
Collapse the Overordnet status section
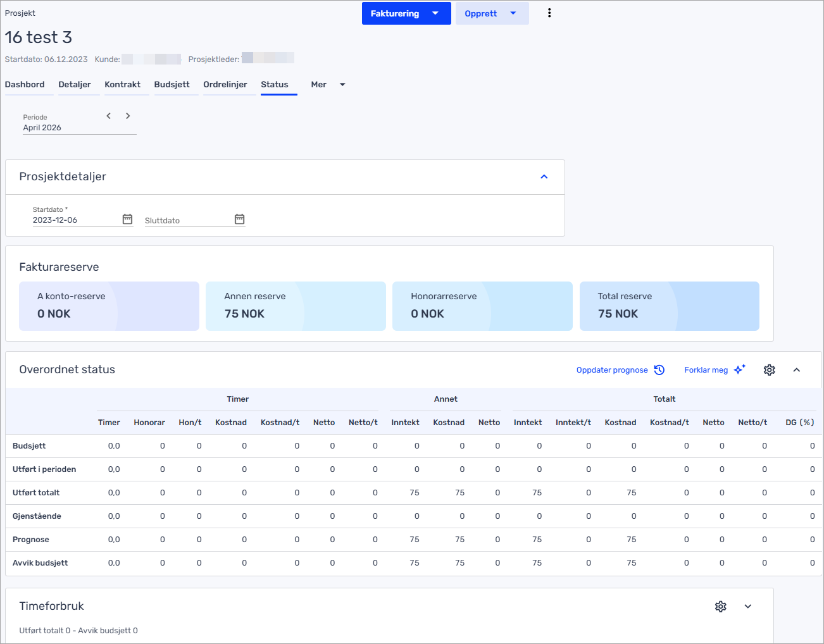coord(796,370)
